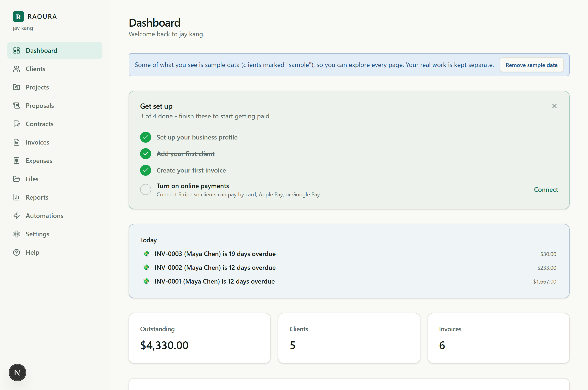Screen dimensions: 588x390
Task: Click the Projects folder-kanban icon
Action: click(17, 87)
